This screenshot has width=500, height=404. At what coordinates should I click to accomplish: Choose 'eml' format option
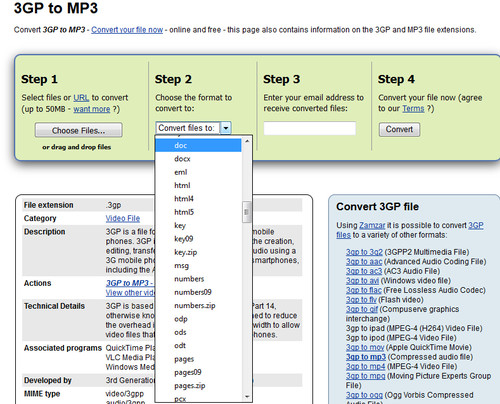pyautogui.click(x=198, y=172)
